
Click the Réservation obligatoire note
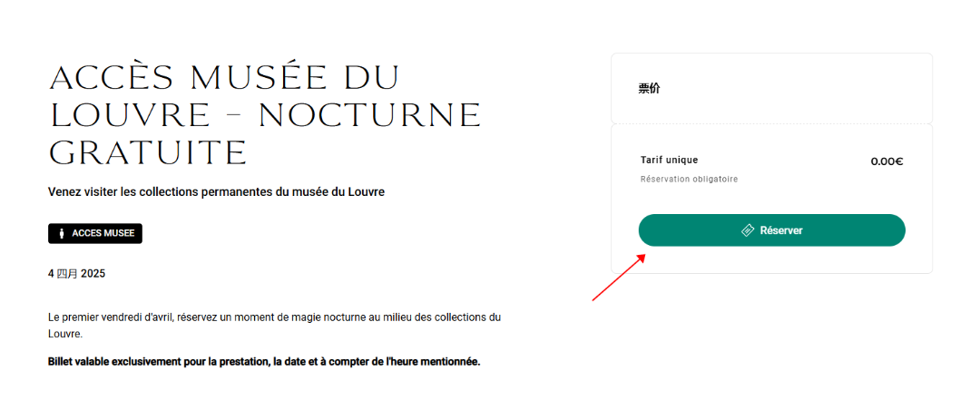click(x=690, y=180)
